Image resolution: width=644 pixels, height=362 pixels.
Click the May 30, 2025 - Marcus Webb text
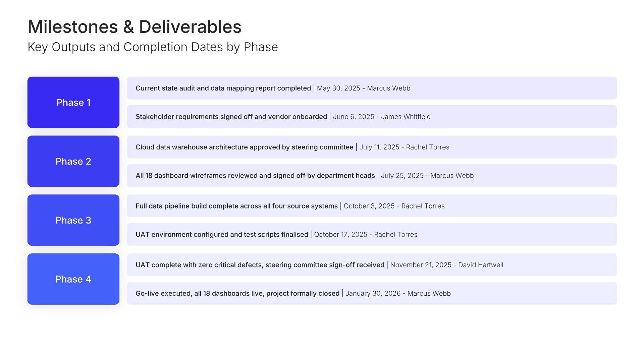point(364,88)
